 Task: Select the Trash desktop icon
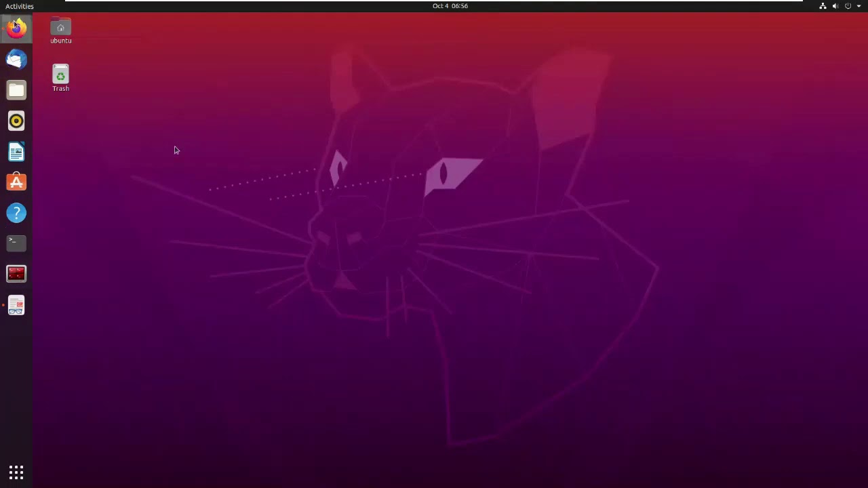point(60,78)
